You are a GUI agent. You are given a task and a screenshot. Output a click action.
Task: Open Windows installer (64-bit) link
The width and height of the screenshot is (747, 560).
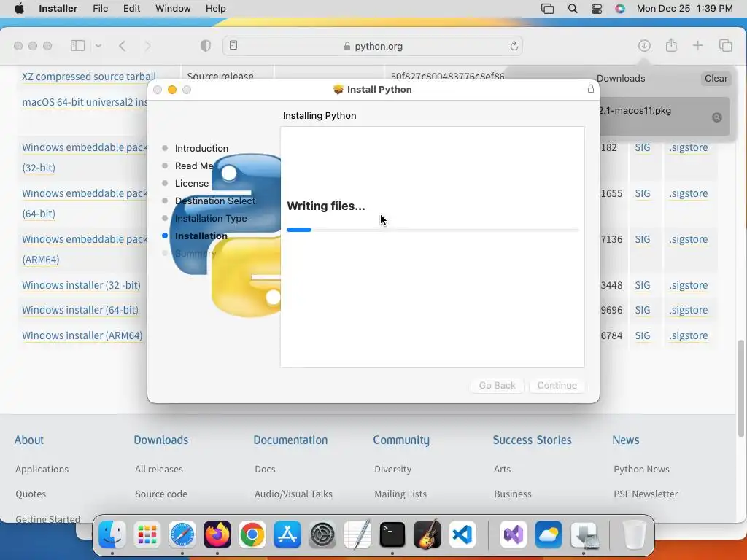[80, 309]
